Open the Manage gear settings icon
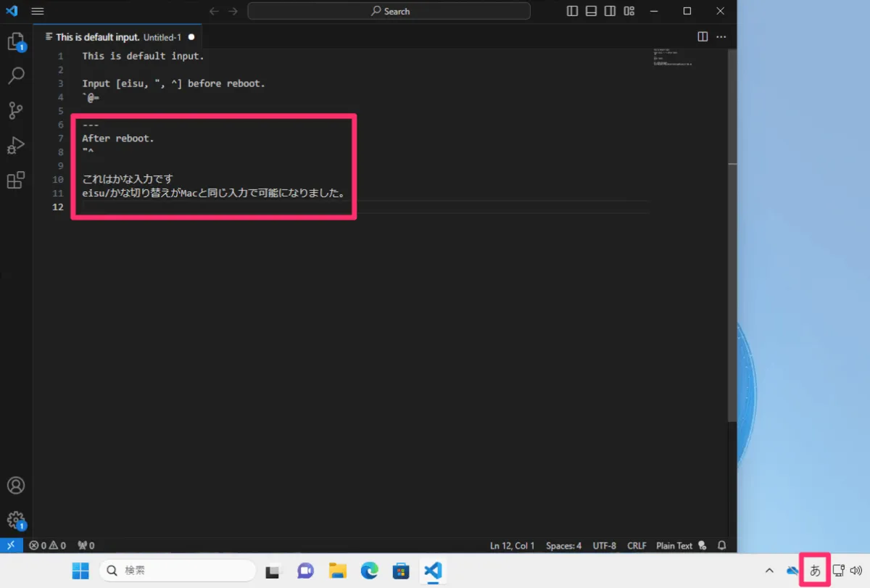Screen dimensions: 870x588 [15, 519]
